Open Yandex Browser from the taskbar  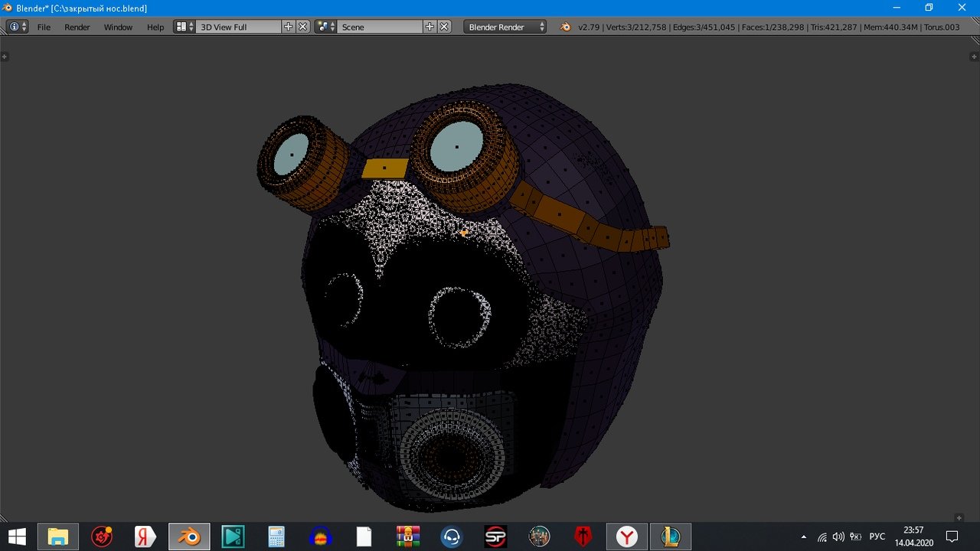pos(627,536)
